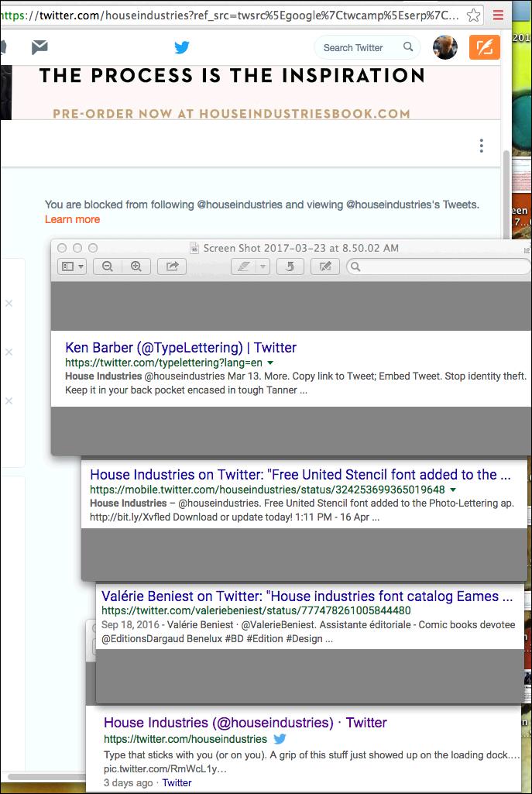
Task: Click the Screen Shot 2017-03-23 window title
Action: (300, 248)
